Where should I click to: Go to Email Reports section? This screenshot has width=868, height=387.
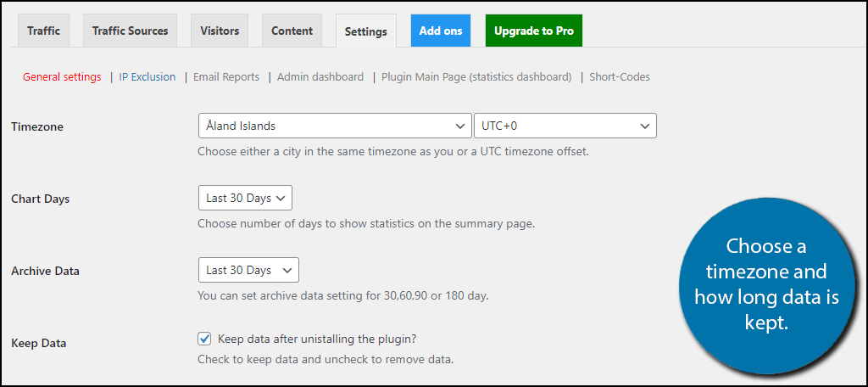coord(226,77)
